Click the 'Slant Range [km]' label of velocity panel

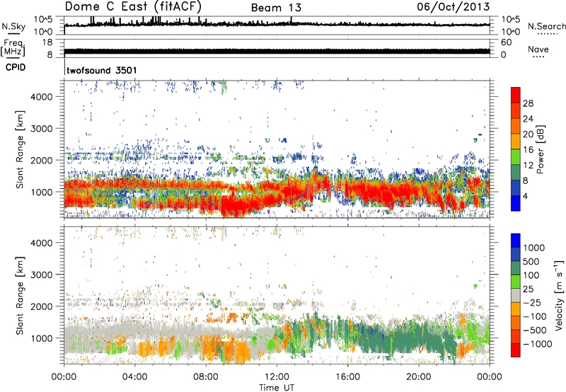click(x=19, y=296)
